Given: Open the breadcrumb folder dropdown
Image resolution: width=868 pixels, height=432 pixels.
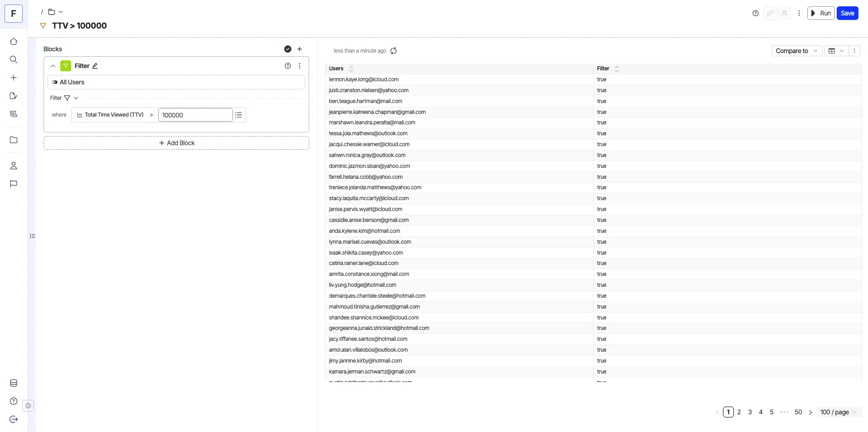Looking at the screenshot, I should [x=56, y=12].
